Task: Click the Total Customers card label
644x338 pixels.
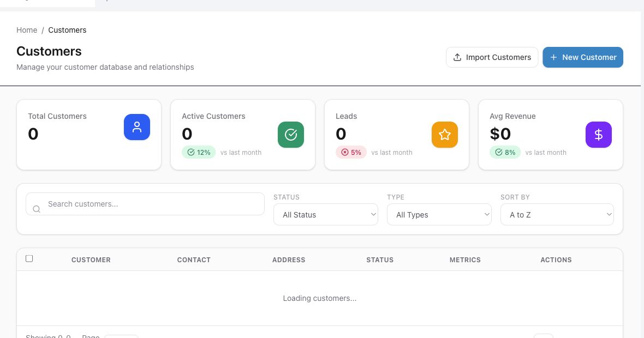Action: pyautogui.click(x=57, y=116)
